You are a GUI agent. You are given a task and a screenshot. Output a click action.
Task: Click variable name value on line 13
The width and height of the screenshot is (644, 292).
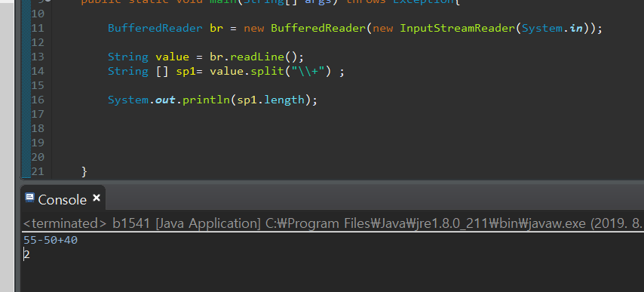coord(172,57)
